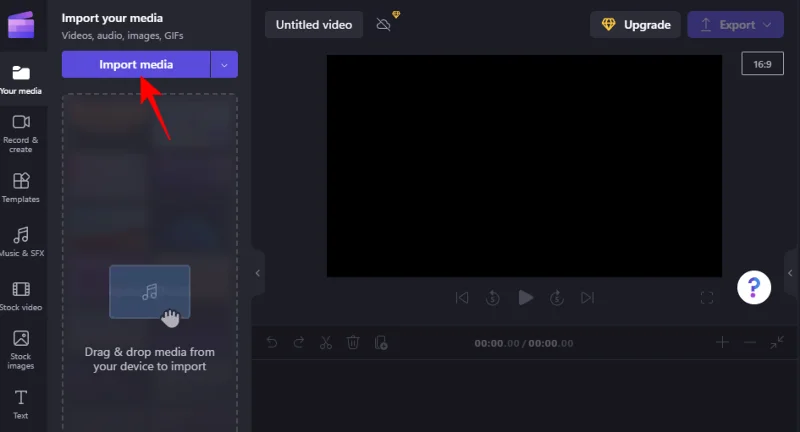The width and height of the screenshot is (800, 432).
Task: Open the Music & SFX tab
Action: point(21,242)
